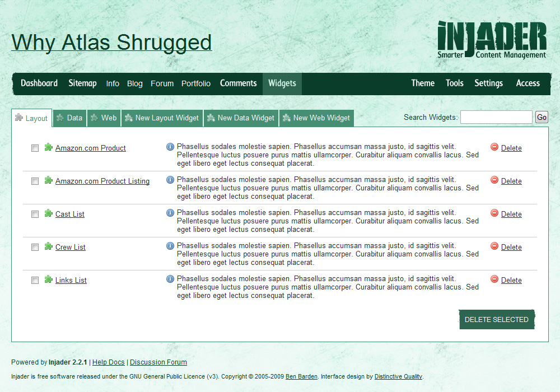The image size is (560, 392).
Task: Click the info icon in the Links List row
Action: [x=170, y=279]
